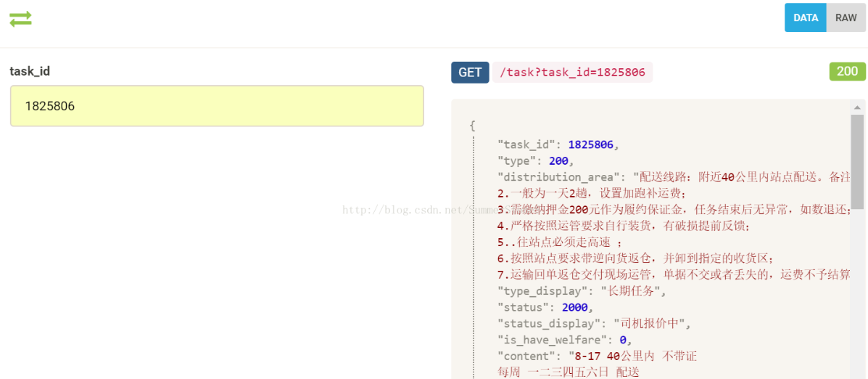Click the line starting with 4.严格按照运管要求
Viewport: 868px width, 379px height.
(x=624, y=226)
